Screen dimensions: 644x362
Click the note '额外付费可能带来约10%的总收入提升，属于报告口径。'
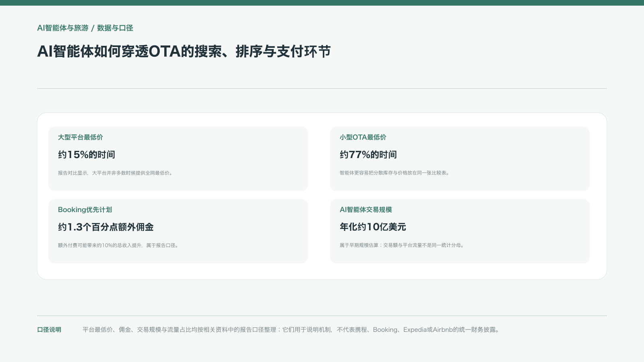[119, 245]
